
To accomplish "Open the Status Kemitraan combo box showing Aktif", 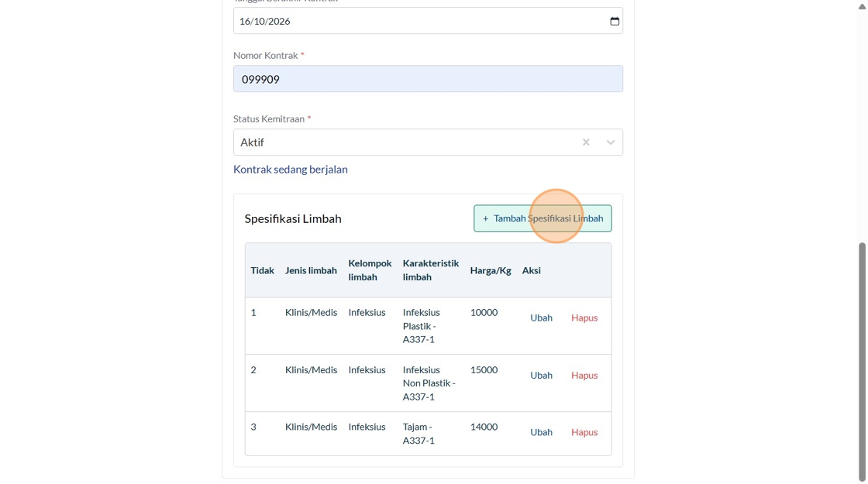I will coord(403,142).
